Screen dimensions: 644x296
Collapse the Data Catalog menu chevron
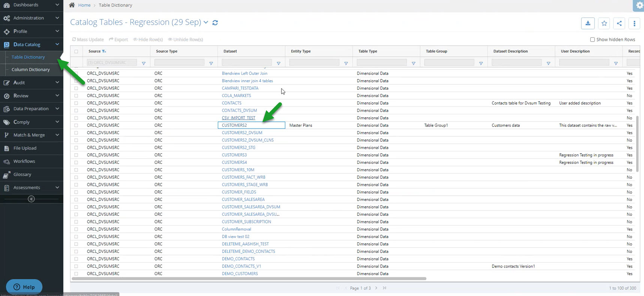tap(57, 44)
